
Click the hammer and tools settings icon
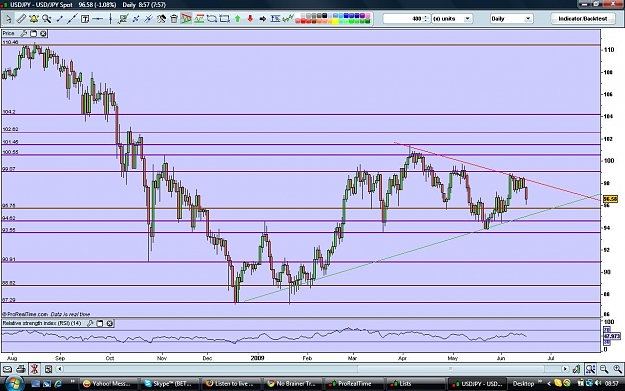click(161, 19)
